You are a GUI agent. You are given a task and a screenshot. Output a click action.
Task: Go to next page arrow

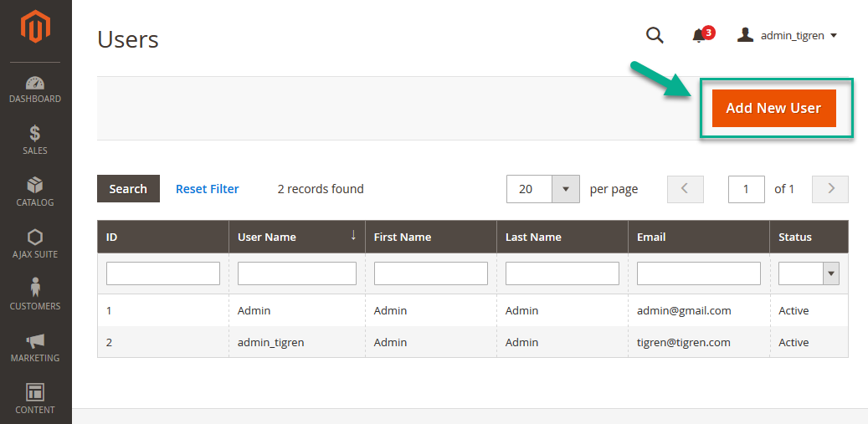click(x=830, y=189)
